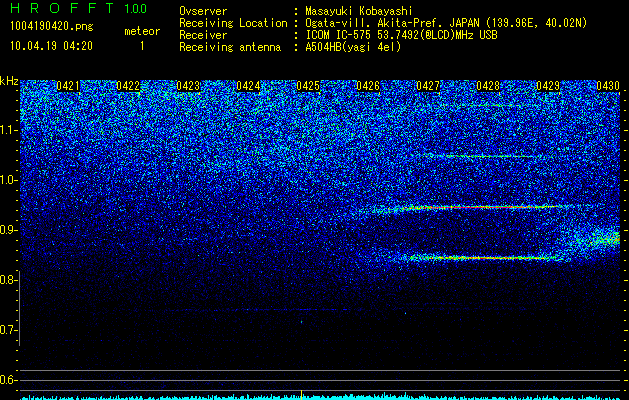Click the Receiving Location label
This screenshot has width=629, height=400.
[x=233, y=23]
